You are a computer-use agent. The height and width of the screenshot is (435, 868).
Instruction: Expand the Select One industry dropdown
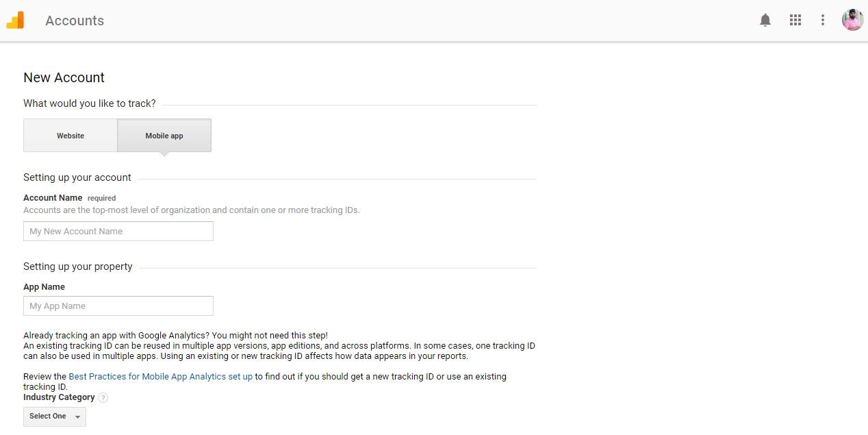(x=55, y=417)
